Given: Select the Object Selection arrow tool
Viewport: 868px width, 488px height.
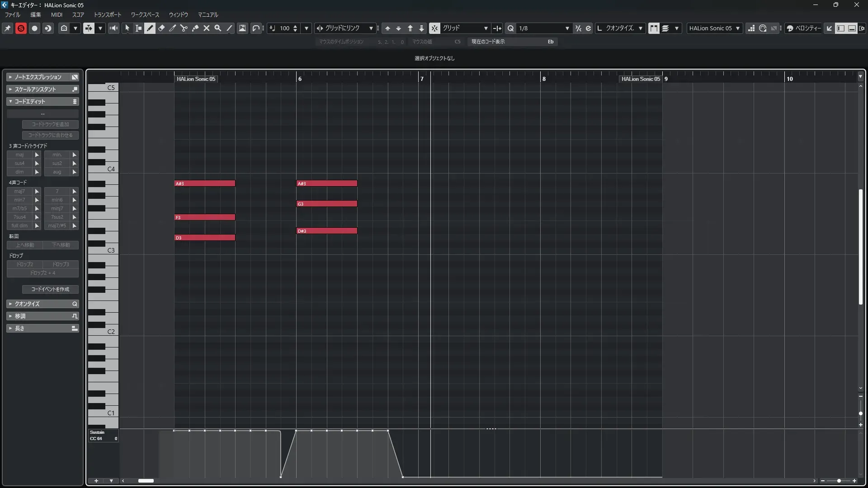Looking at the screenshot, I should 127,28.
